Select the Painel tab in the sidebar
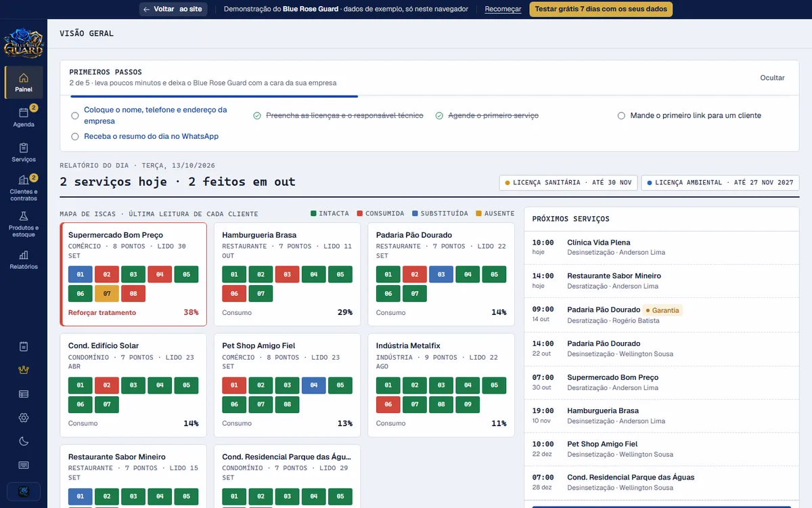812x508 pixels. point(24,82)
